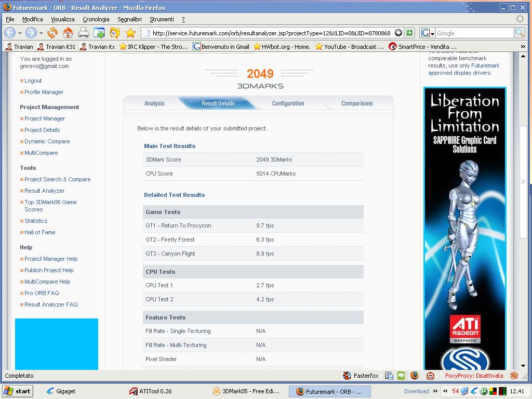This screenshot has height=399, width=532.
Task: Open the Windows start button
Action: click(x=18, y=391)
